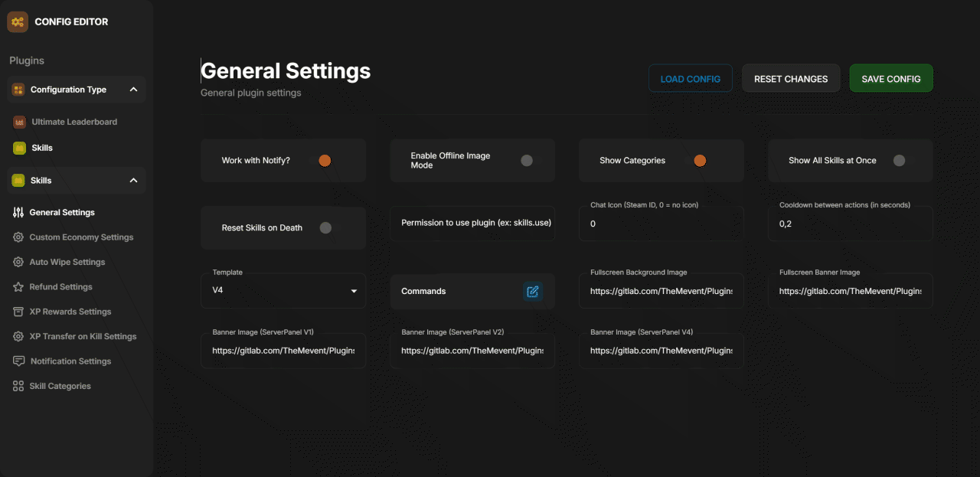Turn on Reset Skills on Death

click(x=325, y=228)
